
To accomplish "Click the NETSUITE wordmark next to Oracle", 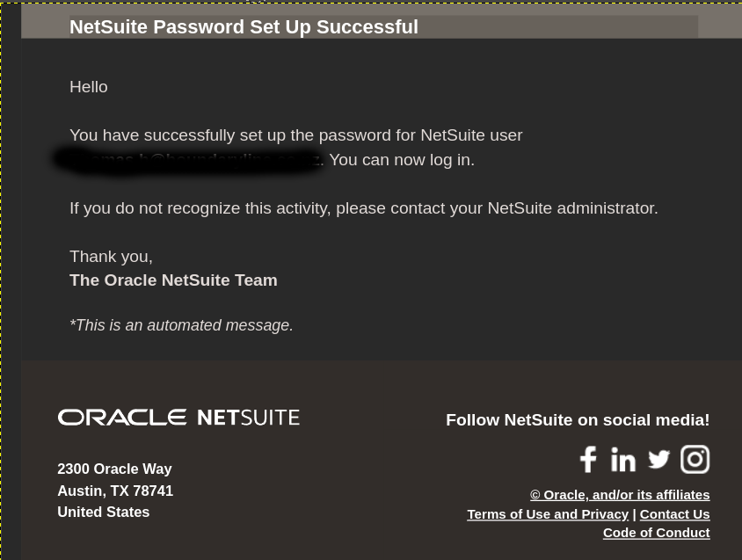I will pos(248,417).
